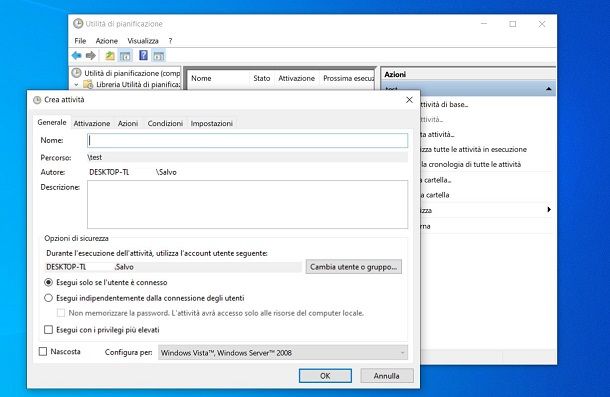Click the 'Cambia utente o gruppo...' button
This screenshot has height=397, width=610.
click(x=354, y=267)
